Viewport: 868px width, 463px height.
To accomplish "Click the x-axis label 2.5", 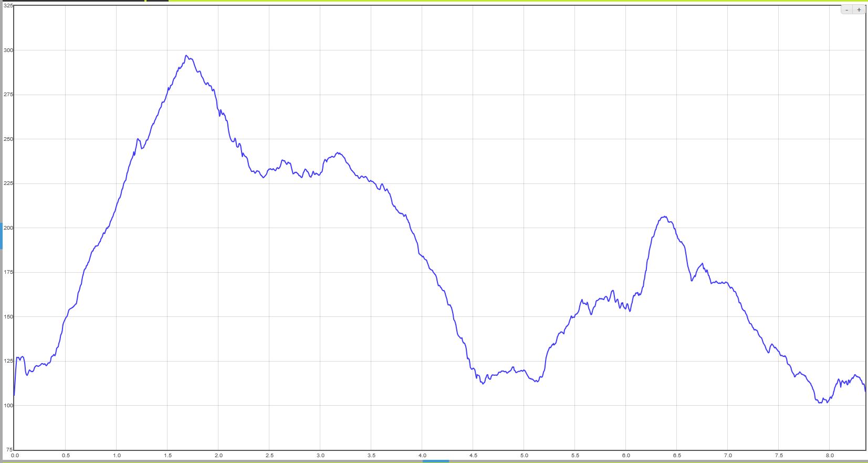I will pyautogui.click(x=269, y=455).
